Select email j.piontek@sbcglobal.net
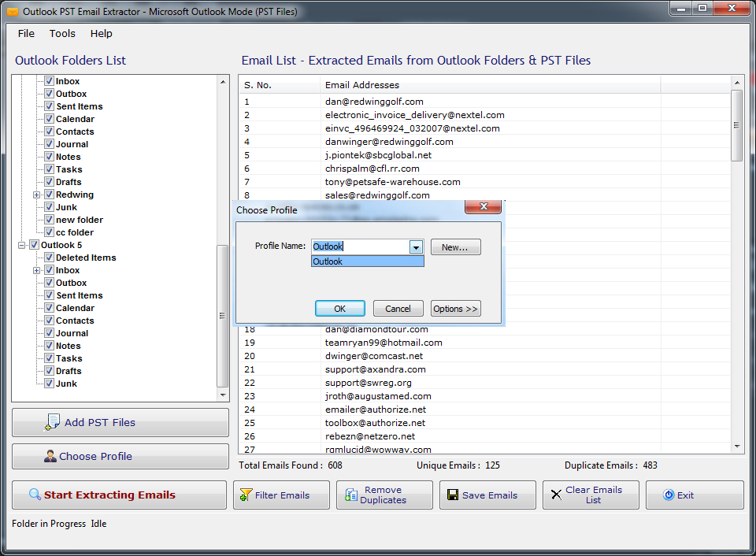 click(x=378, y=155)
